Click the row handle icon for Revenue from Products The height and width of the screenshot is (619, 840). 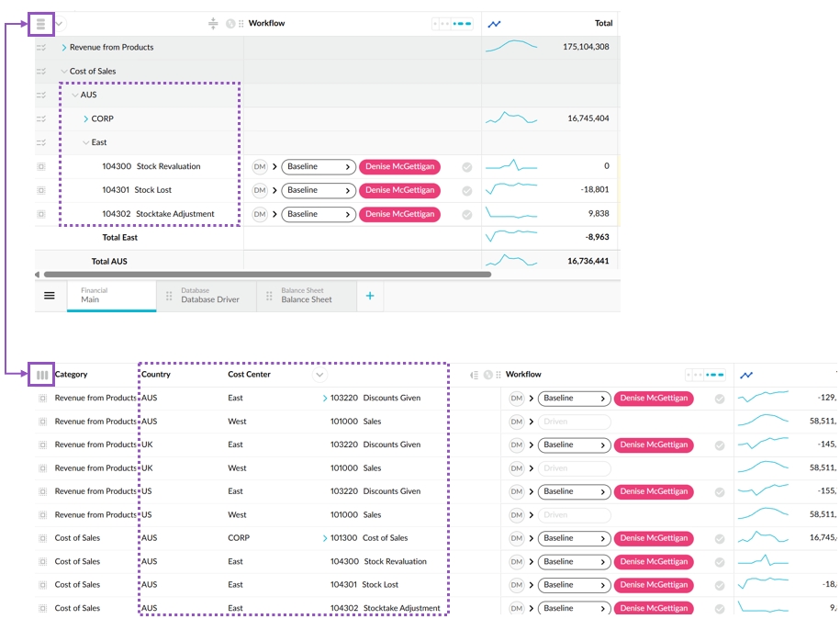(x=41, y=48)
